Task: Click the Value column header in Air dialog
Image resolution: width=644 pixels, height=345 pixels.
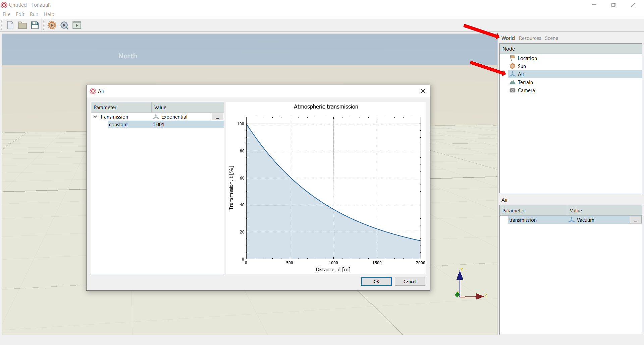Action: coord(187,107)
